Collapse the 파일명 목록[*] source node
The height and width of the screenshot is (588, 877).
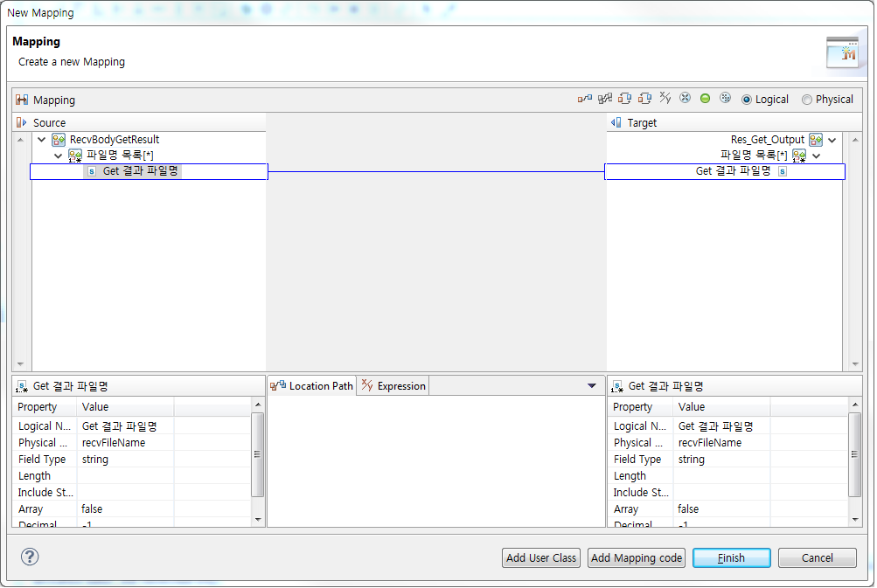(56, 155)
